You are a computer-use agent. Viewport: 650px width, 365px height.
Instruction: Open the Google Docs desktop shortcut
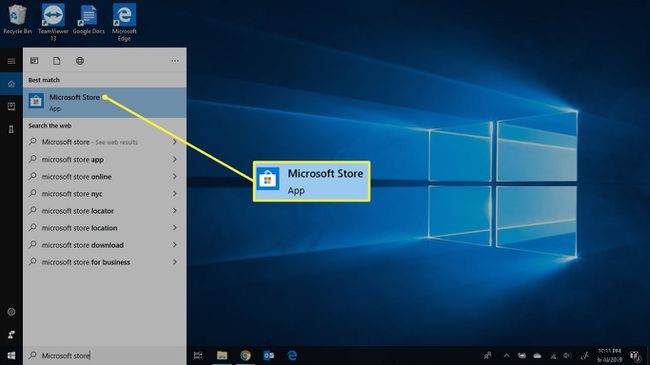pyautogui.click(x=88, y=19)
